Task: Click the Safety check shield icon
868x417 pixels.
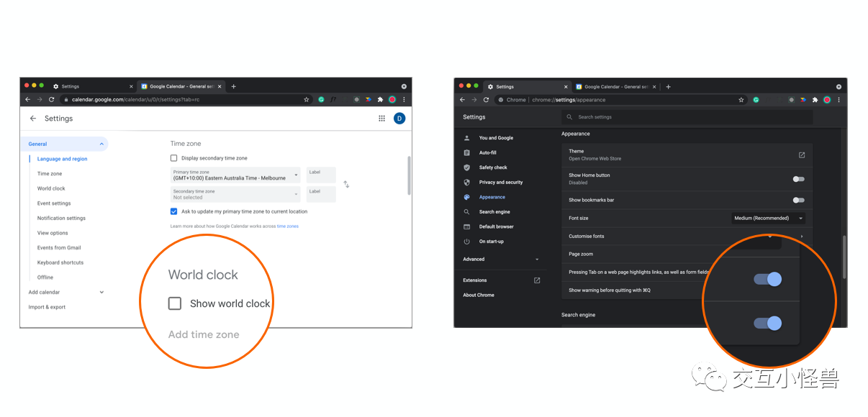Action: click(x=466, y=168)
